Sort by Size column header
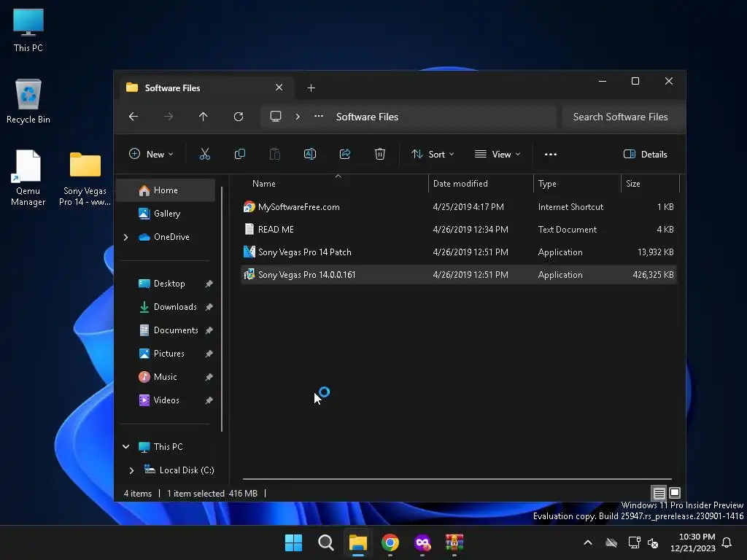This screenshot has width=747, height=560. click(x=650, y=184)
